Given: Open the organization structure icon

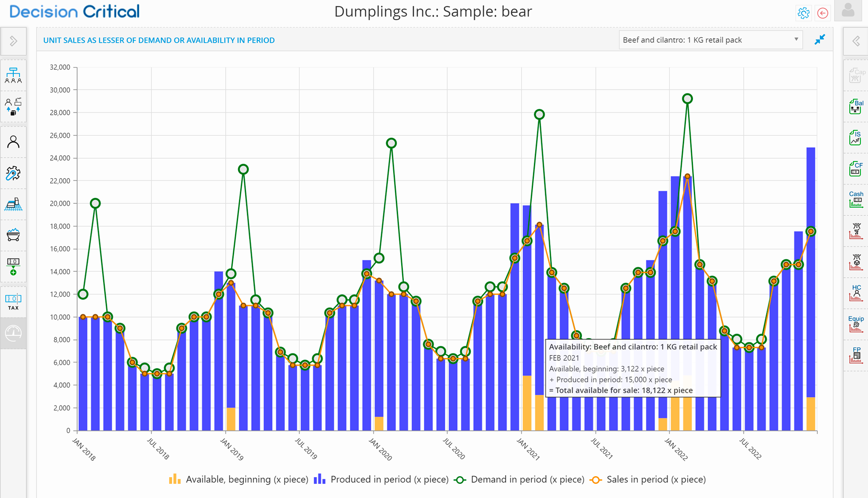Looking at the screenshot, I should tap(13, 76).
